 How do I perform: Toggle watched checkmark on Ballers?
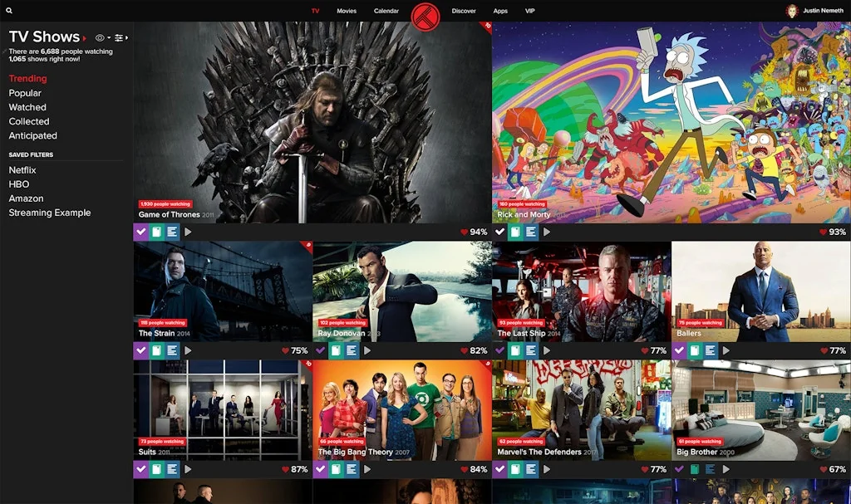click(679, 350)
